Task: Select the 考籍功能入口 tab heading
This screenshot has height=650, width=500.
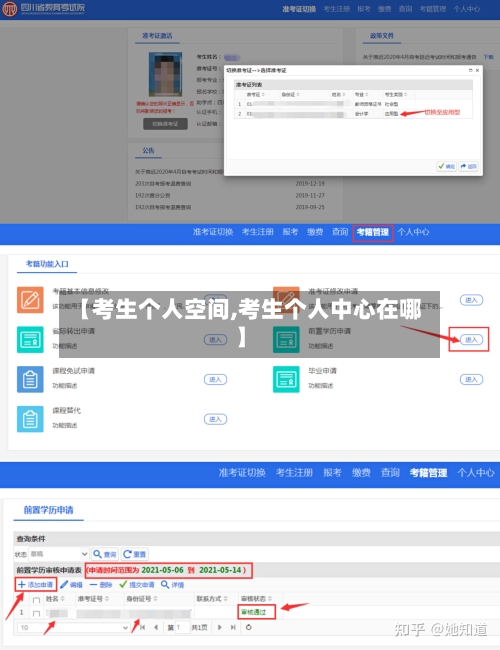Action: tap(47, 264)
